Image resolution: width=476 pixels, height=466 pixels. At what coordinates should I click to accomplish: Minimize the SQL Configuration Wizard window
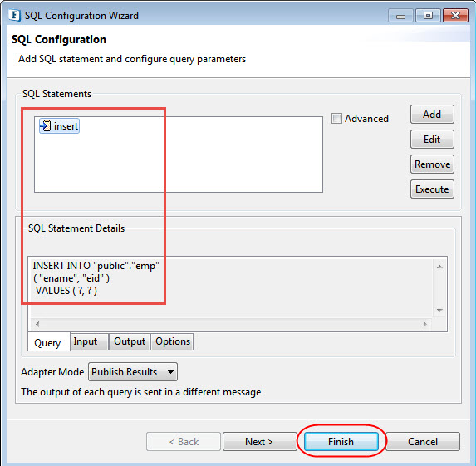point(400,16)
